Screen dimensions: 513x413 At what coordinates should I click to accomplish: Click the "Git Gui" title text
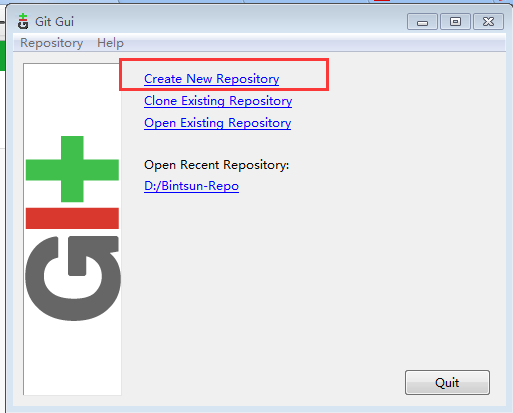click(x=54, y=22)
